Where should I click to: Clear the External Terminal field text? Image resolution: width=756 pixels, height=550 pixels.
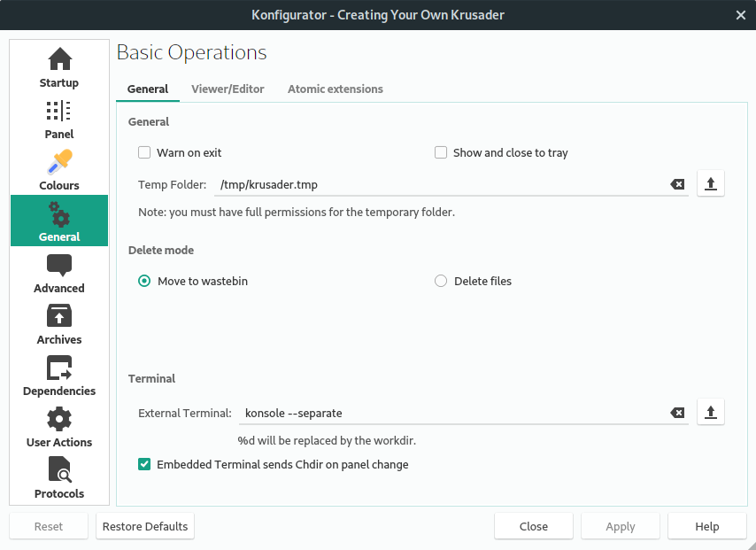[677, 413]
